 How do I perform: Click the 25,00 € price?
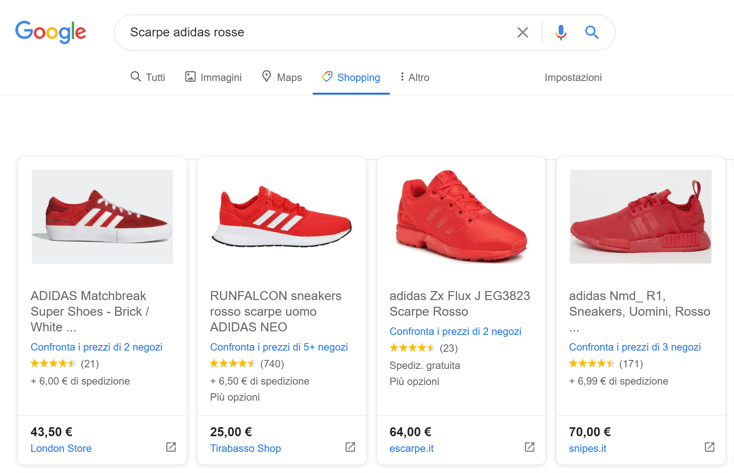pos(231,431)
